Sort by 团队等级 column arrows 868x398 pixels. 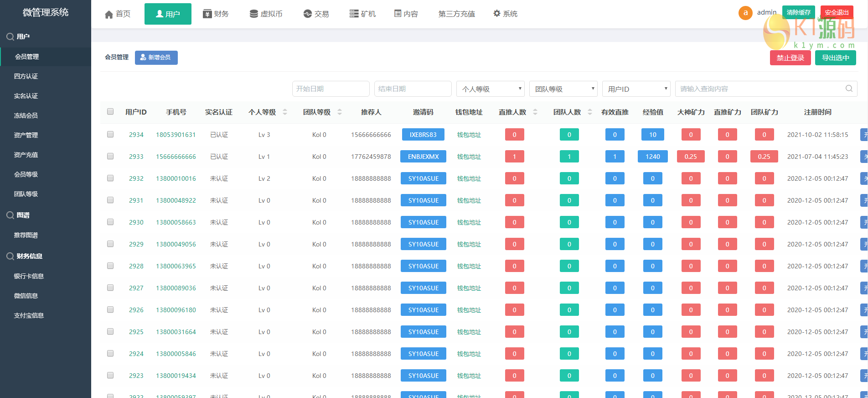[340, 112]
